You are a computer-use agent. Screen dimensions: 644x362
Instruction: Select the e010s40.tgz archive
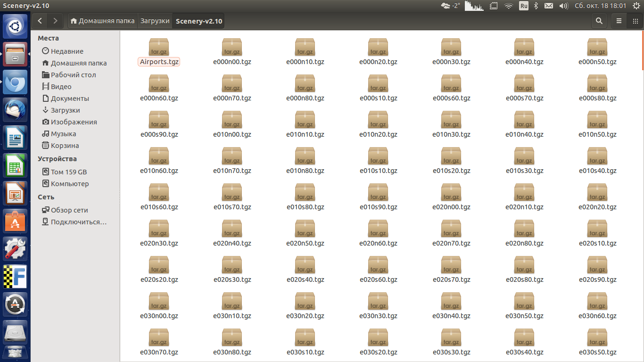(x=597, y=161)
